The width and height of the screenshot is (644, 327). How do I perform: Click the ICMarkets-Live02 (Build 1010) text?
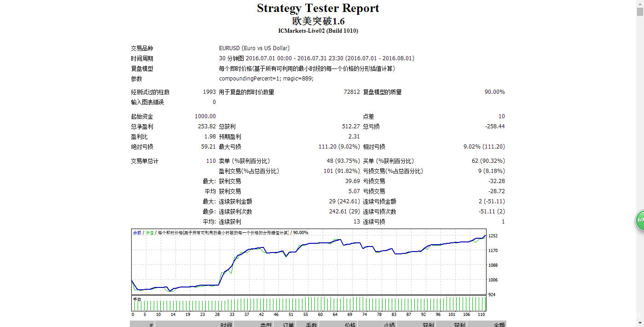[318, 31]
